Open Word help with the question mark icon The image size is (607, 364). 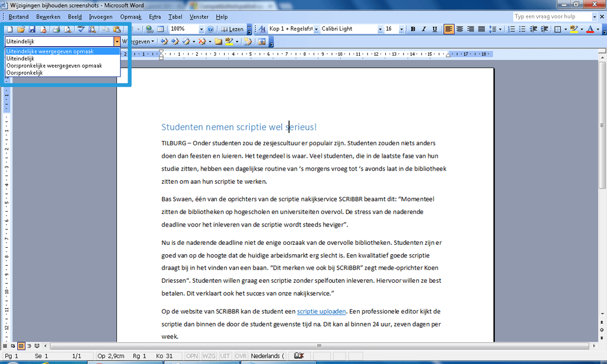coord(210,29)
